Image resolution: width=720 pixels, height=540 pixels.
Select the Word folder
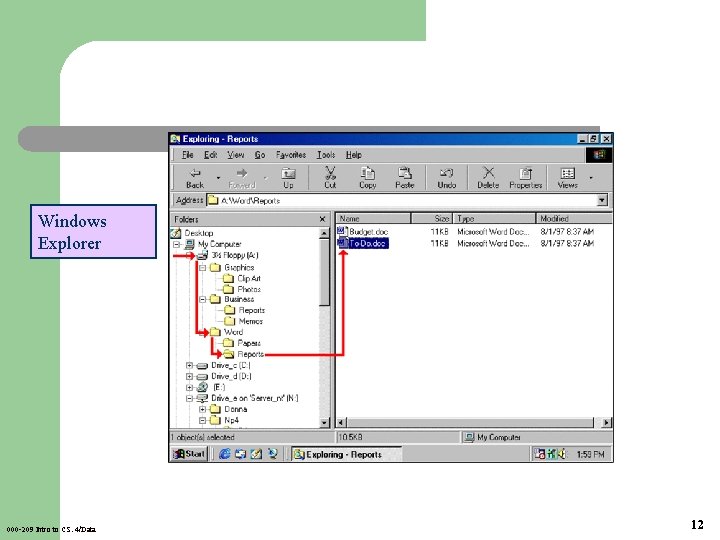233,332
